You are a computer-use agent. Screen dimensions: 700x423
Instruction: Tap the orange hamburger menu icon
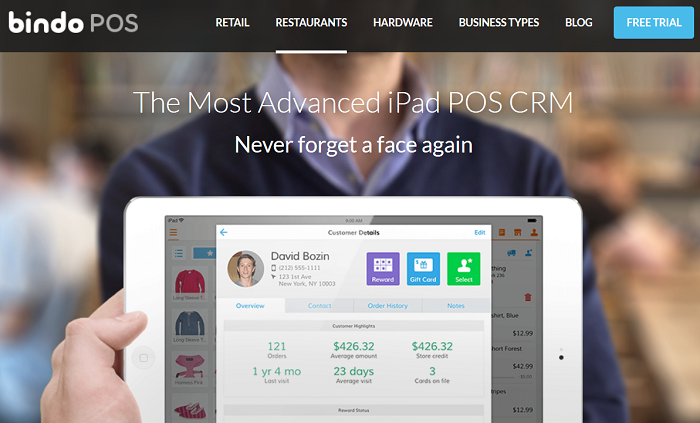click(x=173, y=232)
